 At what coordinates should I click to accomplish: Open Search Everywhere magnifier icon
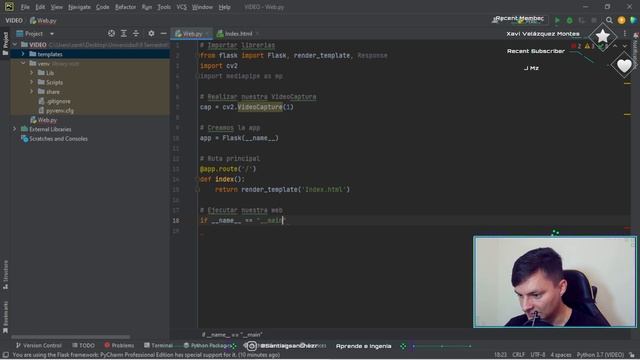tap(609, 20)
